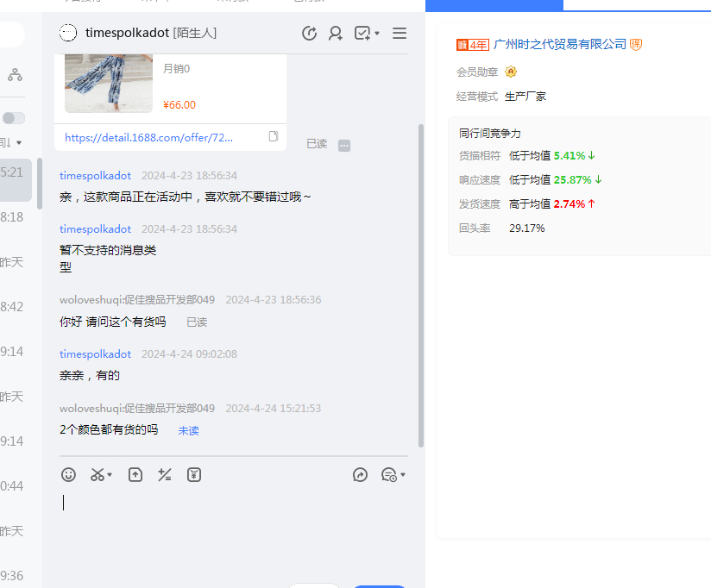The image size is (711, 588).
Task: Open the plus-divide calculator icon in the toolbar
Action: click(x=164, y=474)
